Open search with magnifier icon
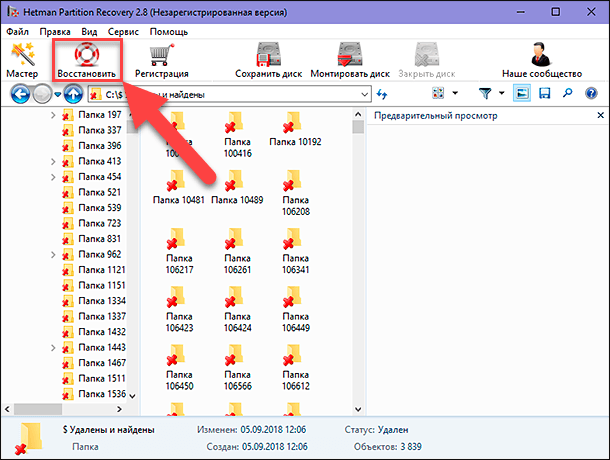 (568, 93)
